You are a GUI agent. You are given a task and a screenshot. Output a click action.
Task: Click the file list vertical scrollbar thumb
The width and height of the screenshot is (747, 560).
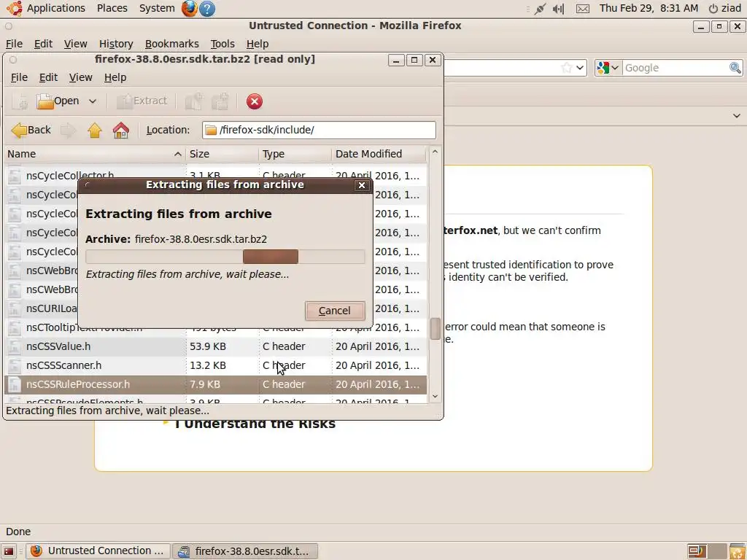(435, 329)
